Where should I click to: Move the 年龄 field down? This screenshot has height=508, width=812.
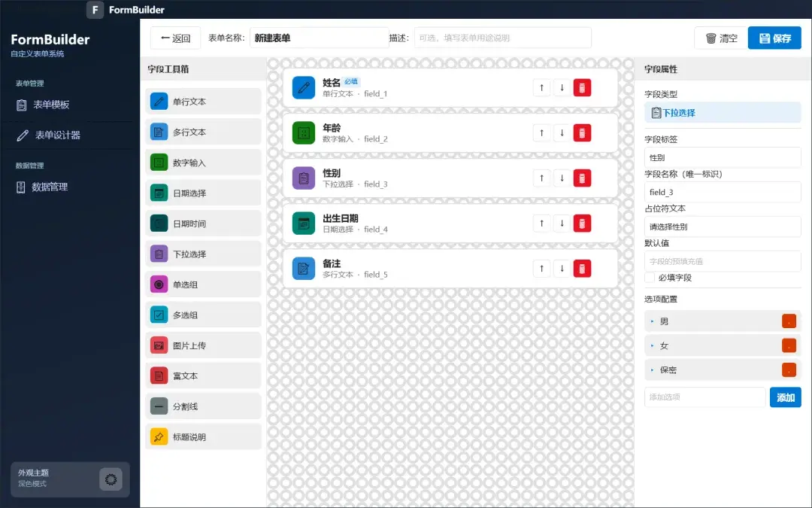click(562, 132)
